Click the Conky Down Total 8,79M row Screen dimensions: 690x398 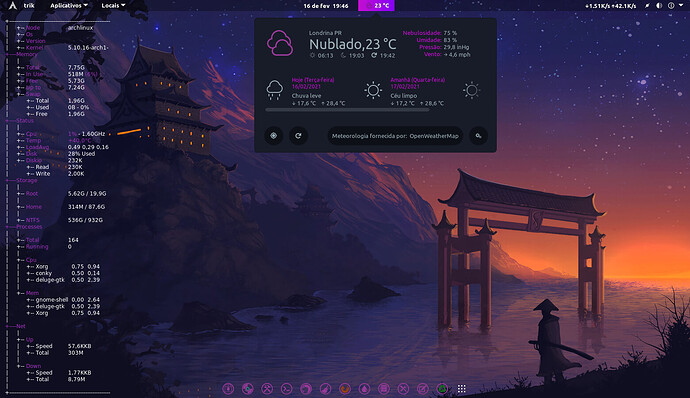coord(56,379)
